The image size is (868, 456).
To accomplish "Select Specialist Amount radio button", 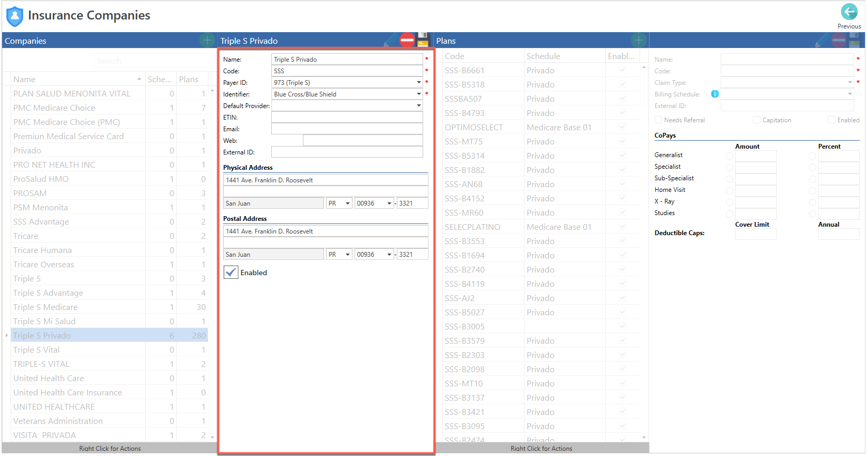I will [x=729, y=168].
